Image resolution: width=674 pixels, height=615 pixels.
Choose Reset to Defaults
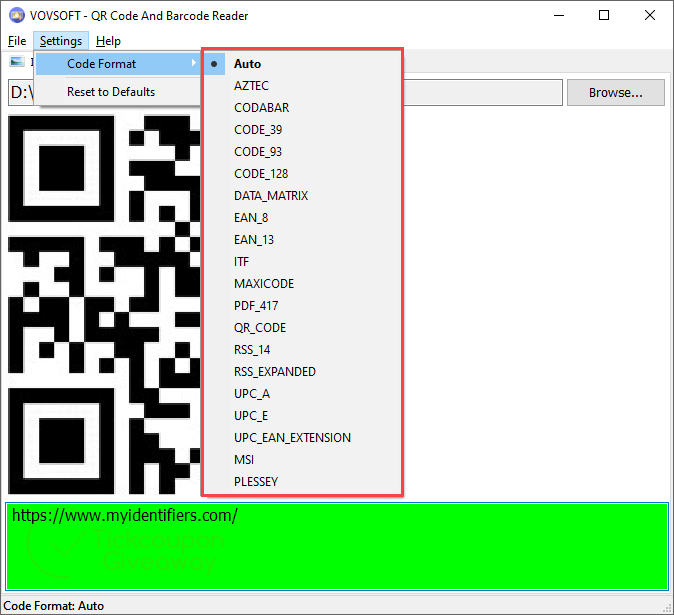pyautogui.click(x=117, y=92)
